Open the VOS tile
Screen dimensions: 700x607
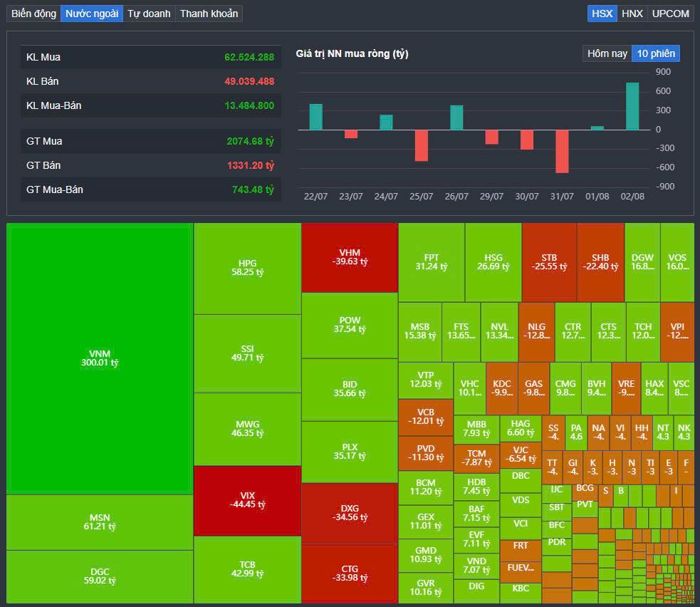677,263
